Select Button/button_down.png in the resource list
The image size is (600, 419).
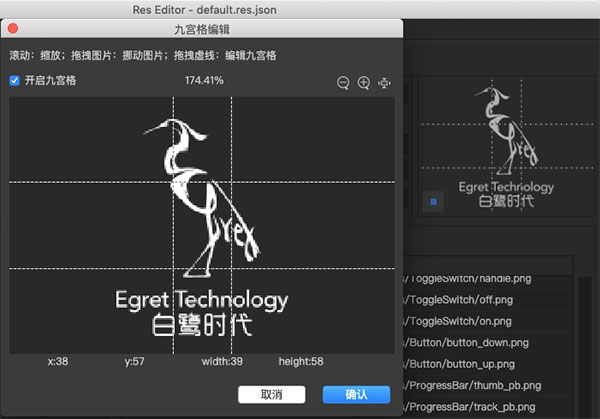[x=467, y=342]
